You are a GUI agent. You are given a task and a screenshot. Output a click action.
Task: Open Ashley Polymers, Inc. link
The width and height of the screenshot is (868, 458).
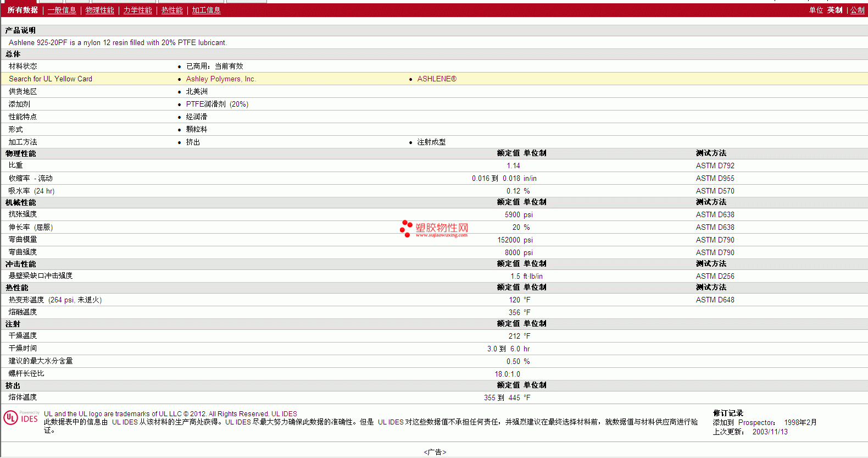pos(221,79)
